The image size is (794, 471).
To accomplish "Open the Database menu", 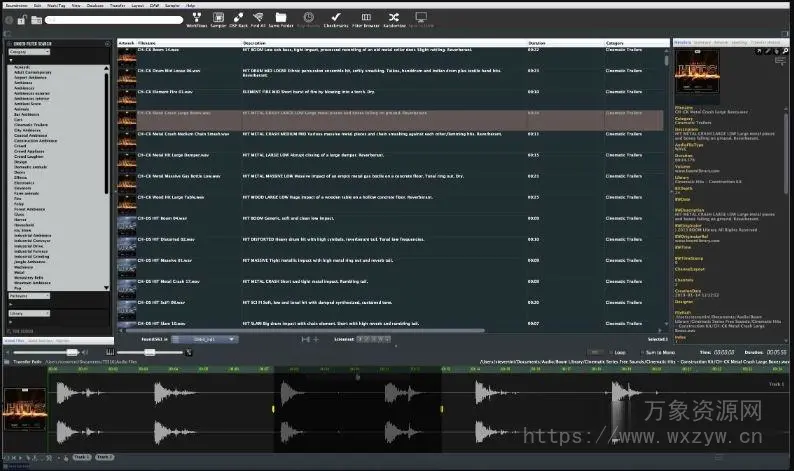I will click(x=94, y=5).
